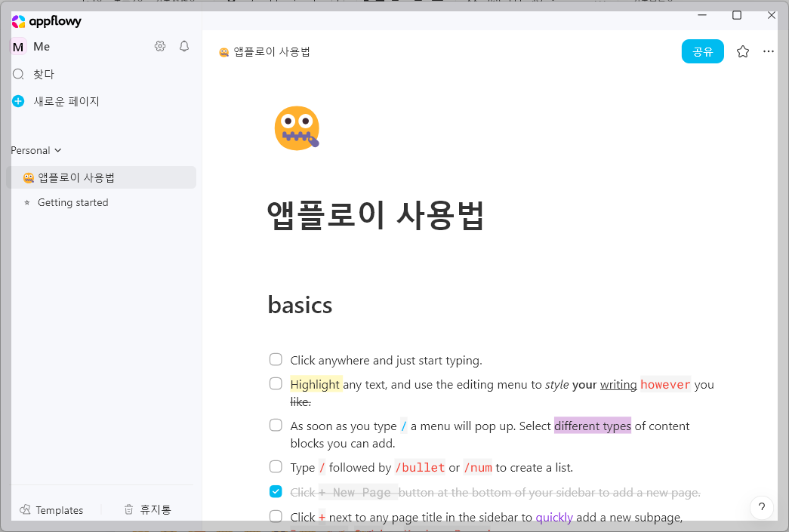This screenshot has width=789, height=532.
Task: Select 앱플로이 사용법 page in sidebar
Action: click(x=101, y=177)
